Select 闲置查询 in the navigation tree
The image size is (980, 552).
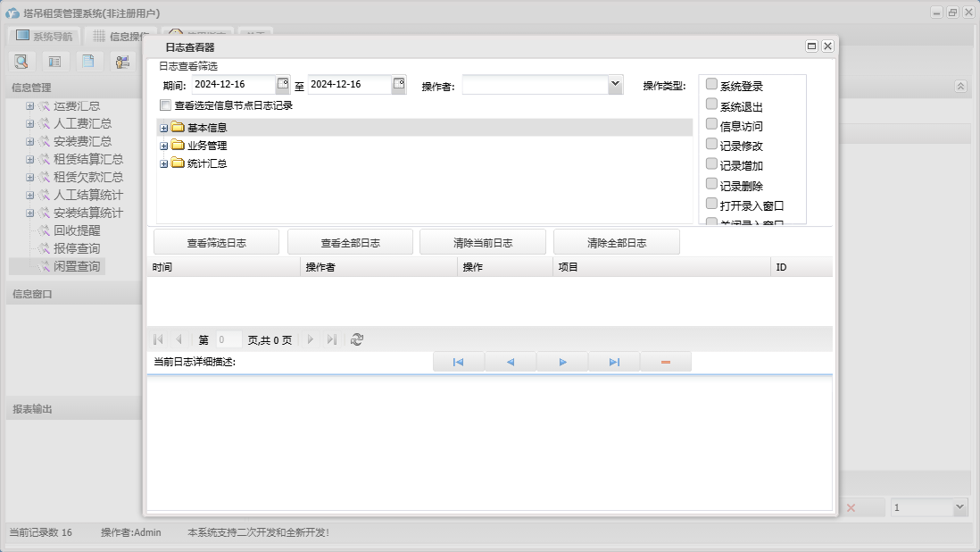(x=77, y=266)
